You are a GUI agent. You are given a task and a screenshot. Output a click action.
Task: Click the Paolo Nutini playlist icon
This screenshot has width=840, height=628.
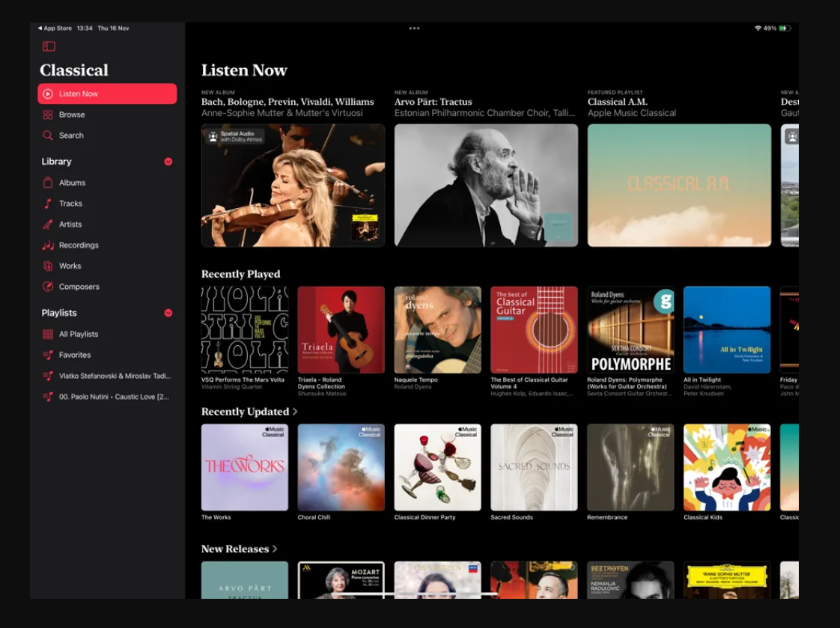click(48, 397)
